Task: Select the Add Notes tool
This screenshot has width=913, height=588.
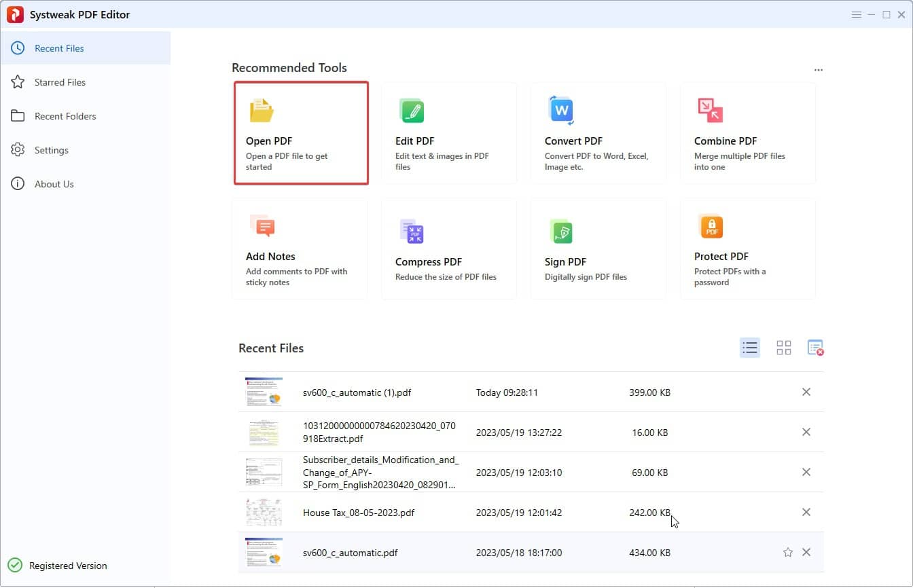Action: point(301,248)
